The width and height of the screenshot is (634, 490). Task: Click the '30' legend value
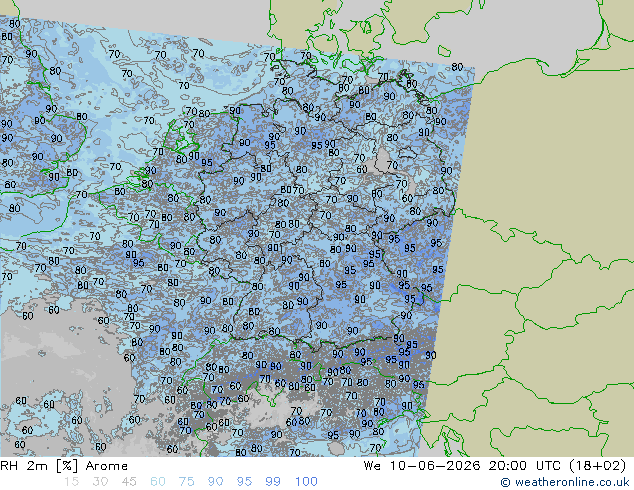click(100, 482)
